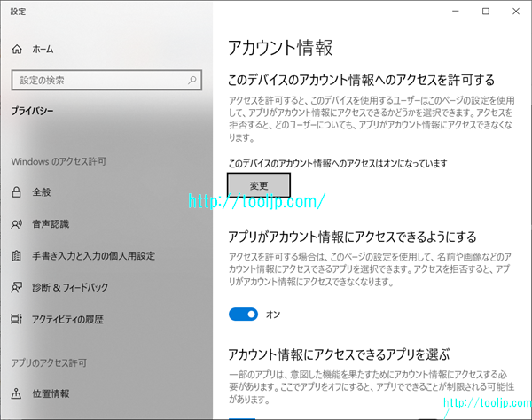Image resolution: width=532 pixels, height=420 pixels.
Task: Click the プライバシー section label
Action: click(32, 111)
